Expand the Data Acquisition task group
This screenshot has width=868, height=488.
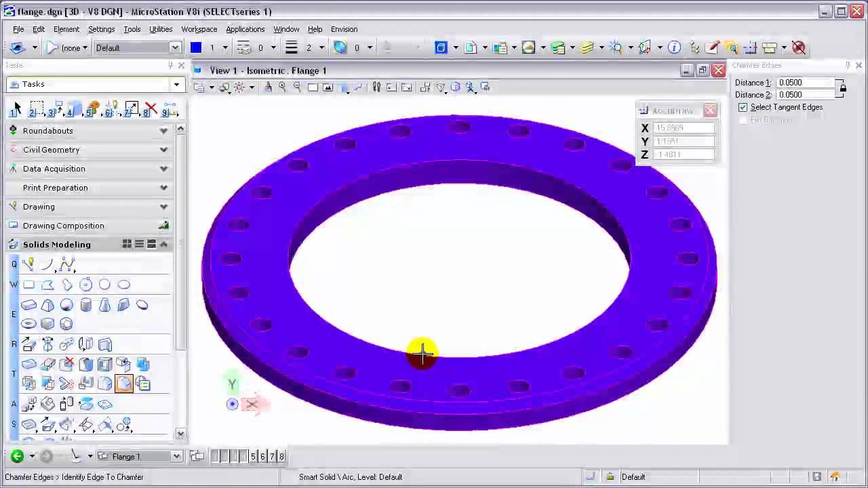point(163,169)
